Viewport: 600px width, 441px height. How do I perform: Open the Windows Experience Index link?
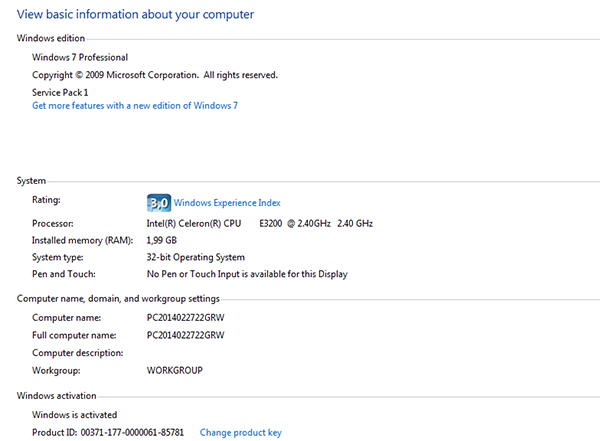(x=227, y=203)
